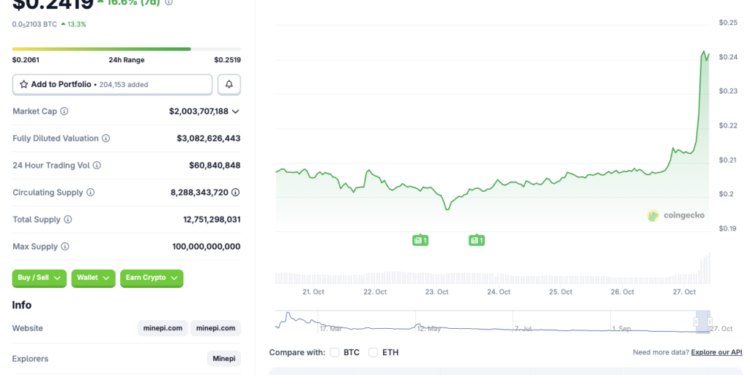Click the trading volume $60,840,848
This screenshot has width=750, height=375.
tap(215, 165)
